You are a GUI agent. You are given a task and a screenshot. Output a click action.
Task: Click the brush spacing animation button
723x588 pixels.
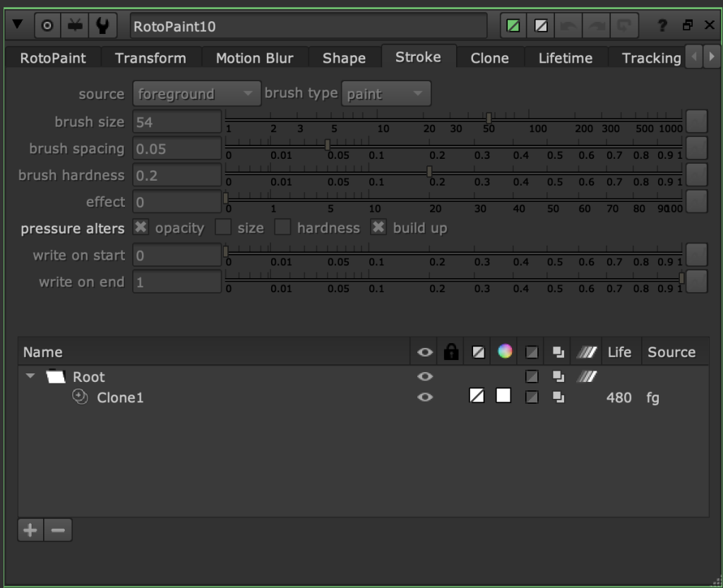[x=696, y=148]
